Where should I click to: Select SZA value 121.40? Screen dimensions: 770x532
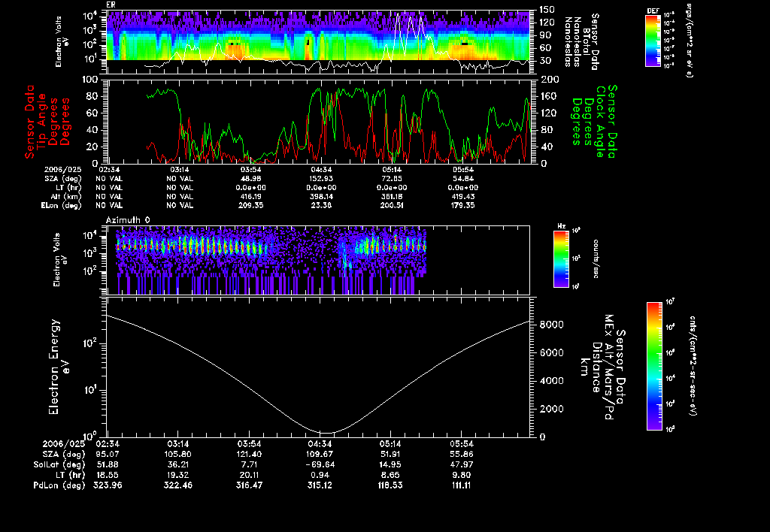coord(249,454)
